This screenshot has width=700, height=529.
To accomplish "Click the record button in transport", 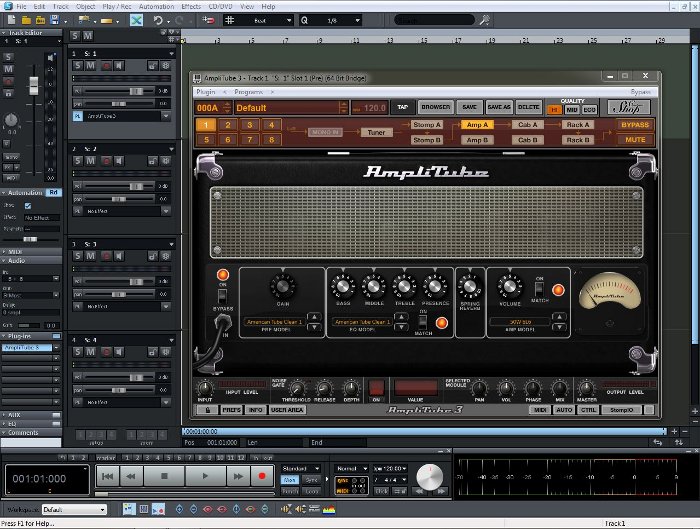I will [262, 476].
